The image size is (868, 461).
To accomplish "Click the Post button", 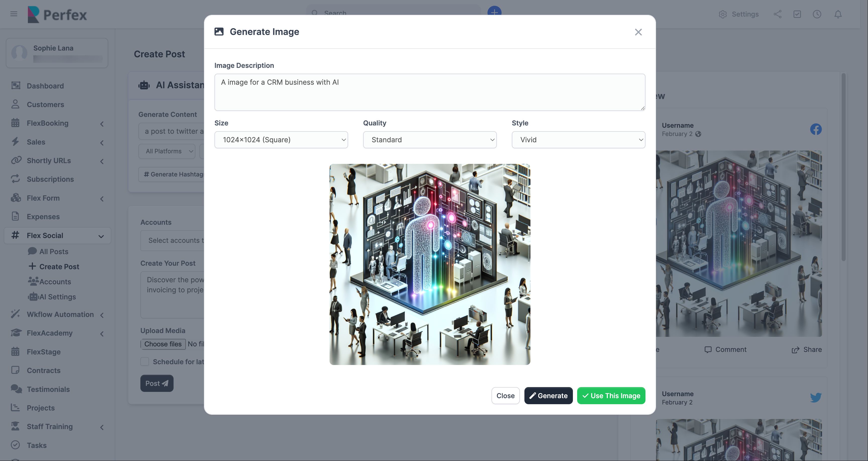I will click(x=157, y=383).
